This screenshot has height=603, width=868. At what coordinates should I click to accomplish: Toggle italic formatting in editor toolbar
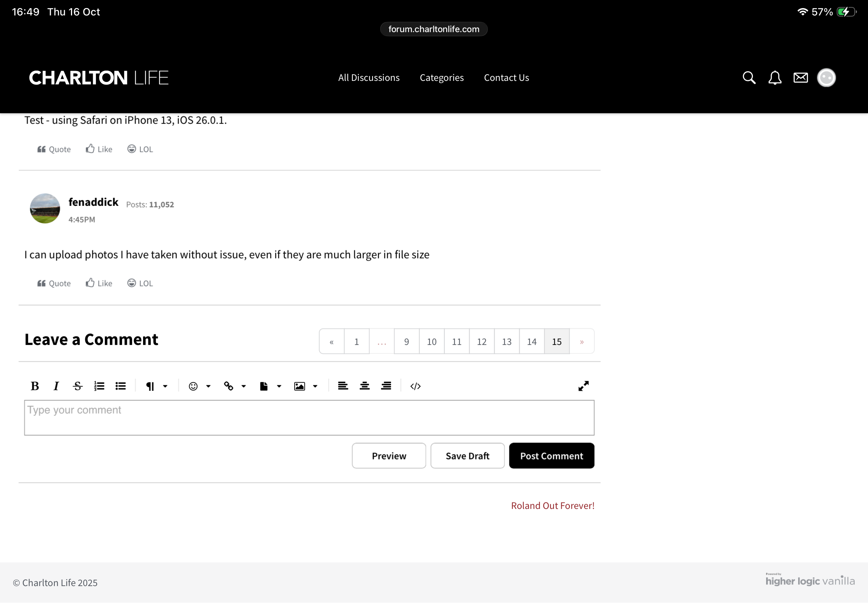pos(56,386)
